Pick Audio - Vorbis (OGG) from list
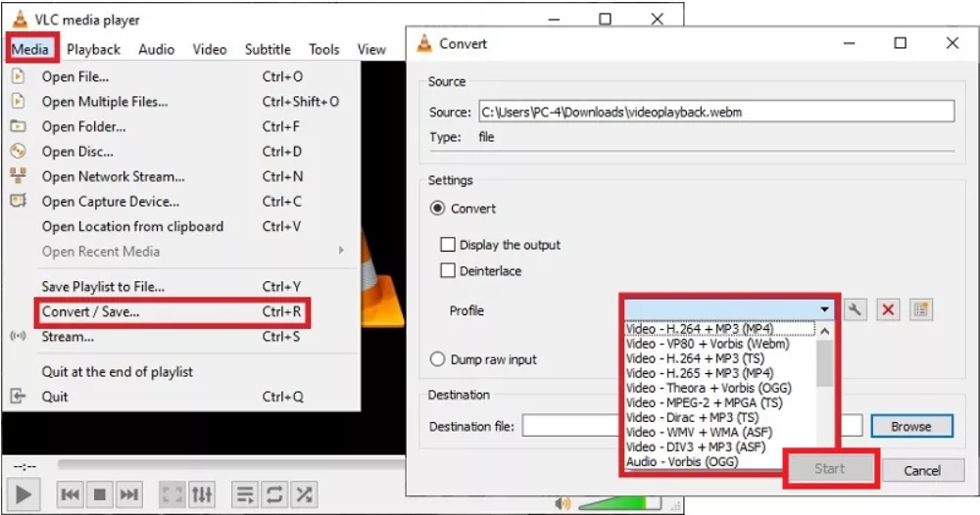The image size is (980, 515). click(x=682, y=461)
